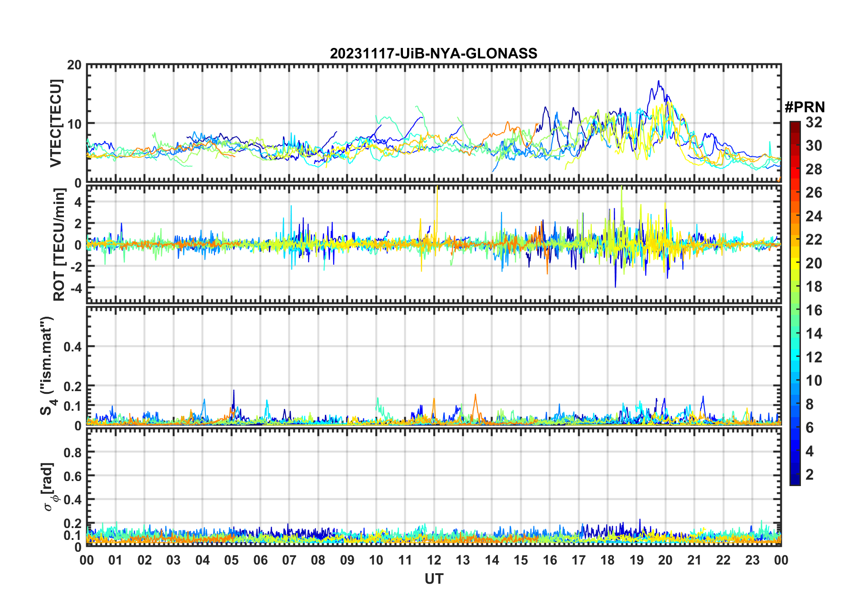This screenshot has height=607, width=868.
Task: Click x-axis tick label 05
Action: point(231,560)
